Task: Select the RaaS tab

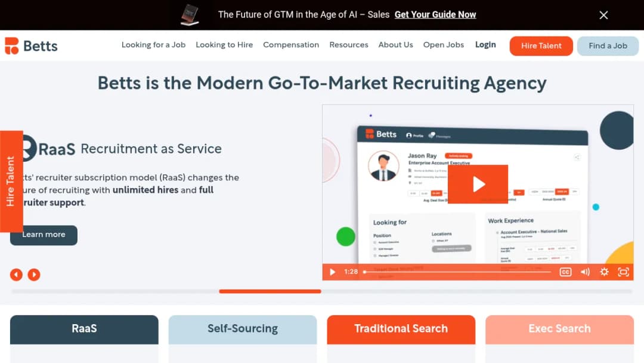Action: point(84,330)
